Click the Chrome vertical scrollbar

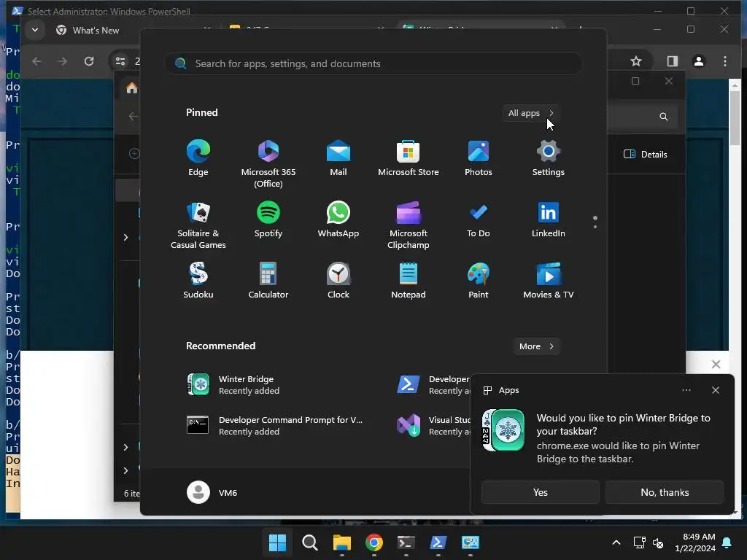tap(735, 117)
